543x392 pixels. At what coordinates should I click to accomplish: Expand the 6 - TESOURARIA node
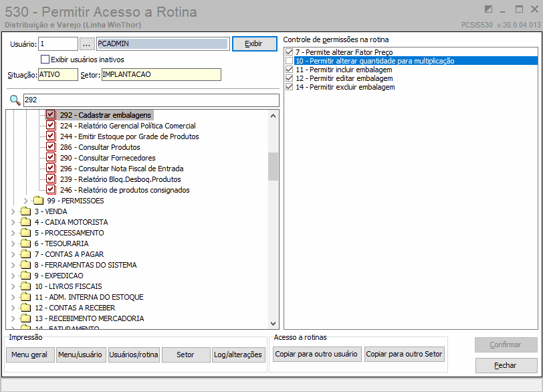[x=13, y=243]
